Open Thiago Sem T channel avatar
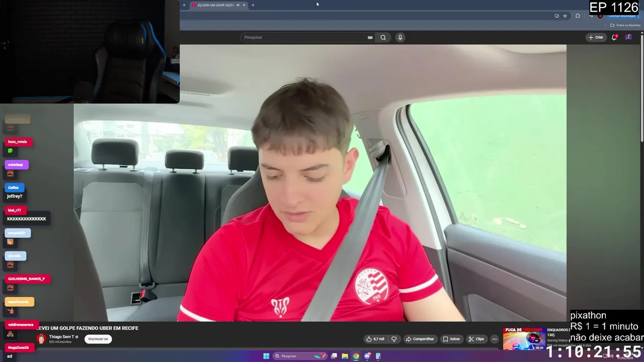The image size is (644, 362). [41, 339]
